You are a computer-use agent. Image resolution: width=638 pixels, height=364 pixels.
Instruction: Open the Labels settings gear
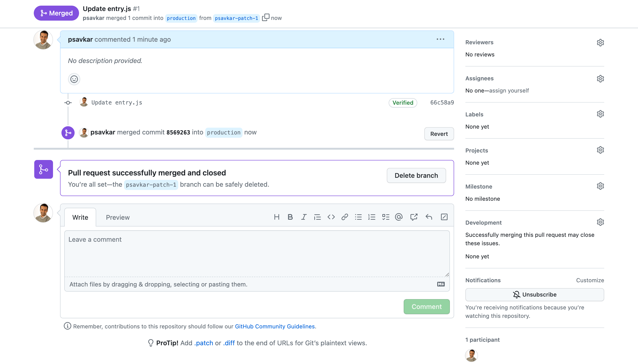tap(601, 114)
